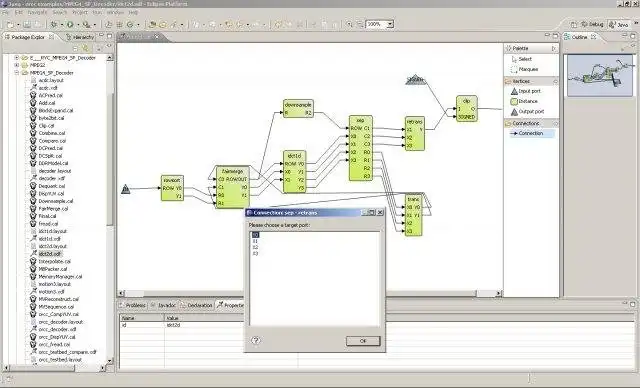Collapse the Connections palette drawer
The height and width of the screenshot is (388, 640).
(x=555, y=123)
